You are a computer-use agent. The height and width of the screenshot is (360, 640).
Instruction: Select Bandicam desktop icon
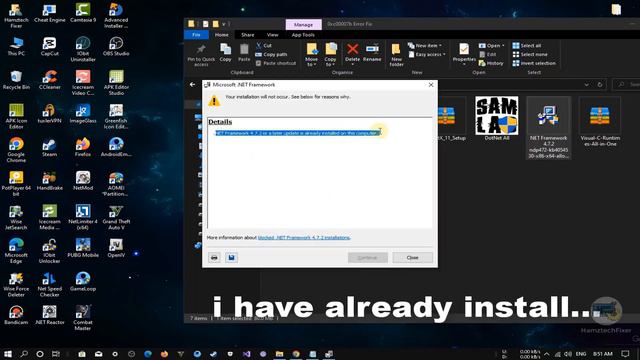[16, 315]
